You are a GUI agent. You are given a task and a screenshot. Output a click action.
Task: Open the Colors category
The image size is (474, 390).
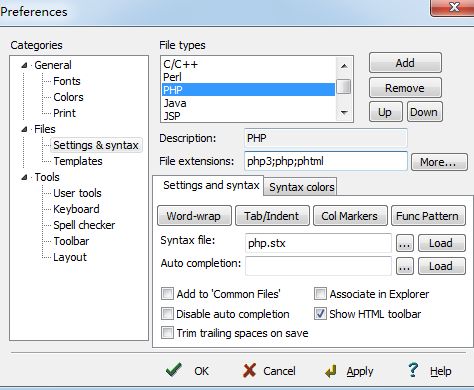coord(68,97)
